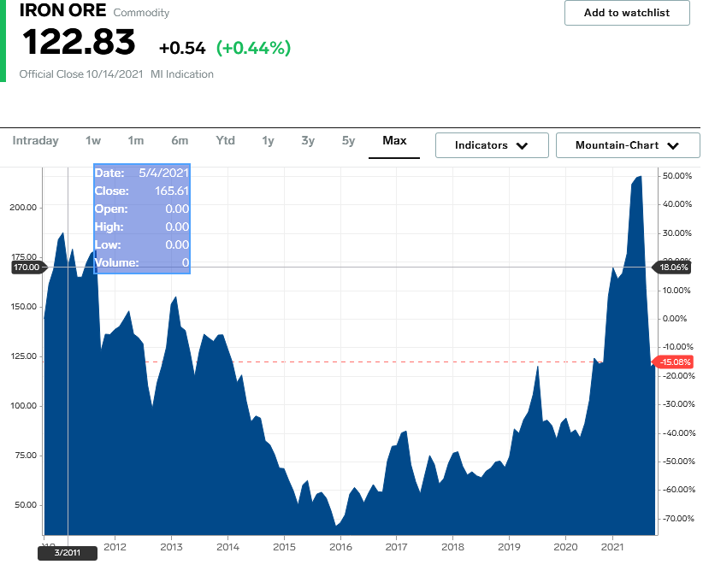Click the Indicators chevron arrow
Image resolution: width=703 pixels, height=588 pixels.
point(523,145)
